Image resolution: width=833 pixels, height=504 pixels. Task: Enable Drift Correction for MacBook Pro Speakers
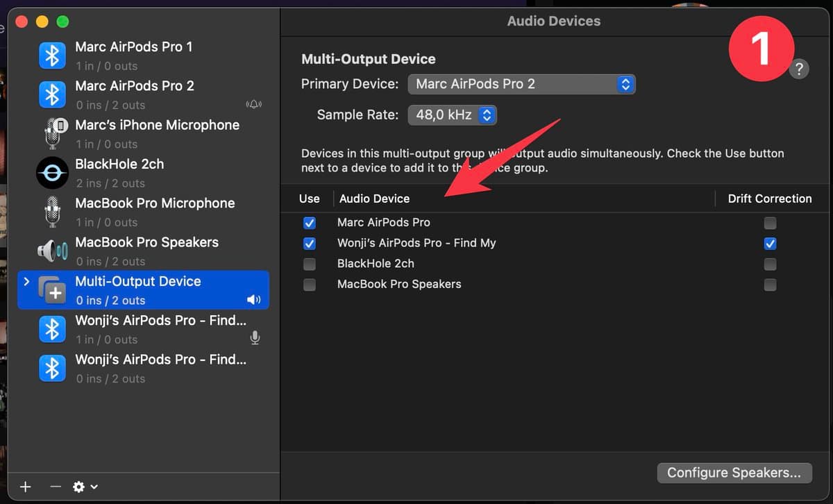pos(770,285)
